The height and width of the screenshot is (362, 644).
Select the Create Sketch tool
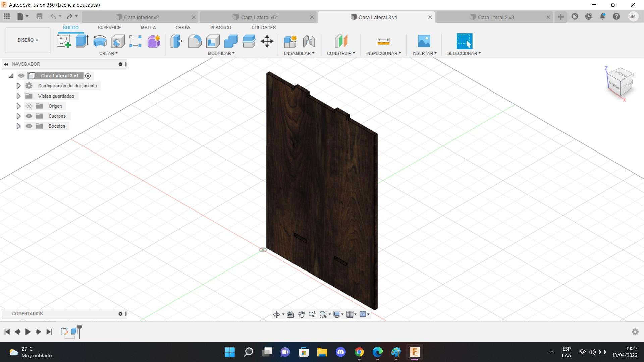(x=64, y=41)
